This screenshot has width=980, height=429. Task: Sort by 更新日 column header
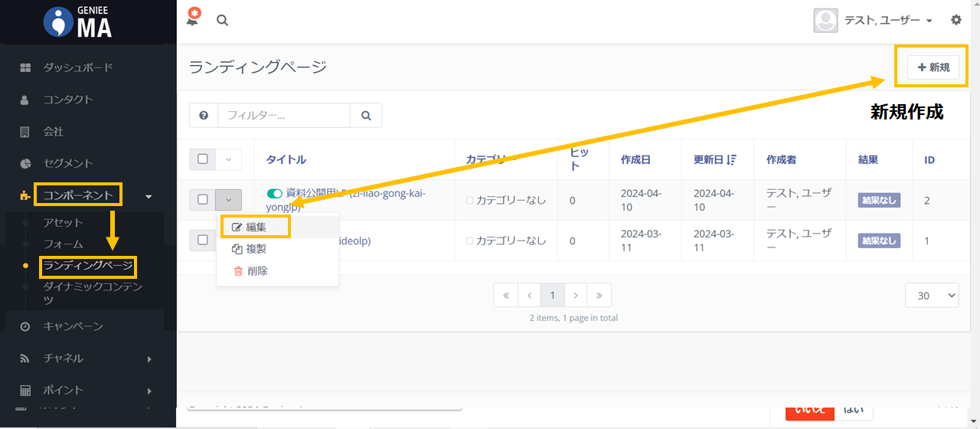tap(715, 159)
